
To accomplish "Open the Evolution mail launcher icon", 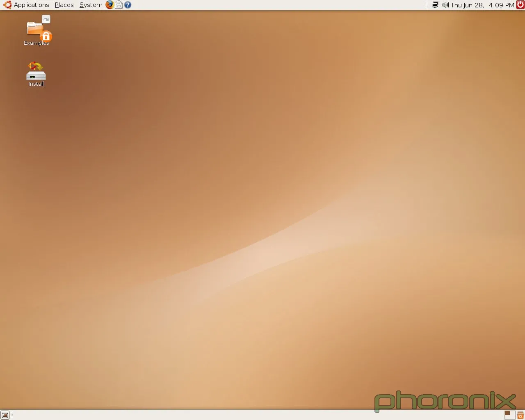I will click(119, 5).
